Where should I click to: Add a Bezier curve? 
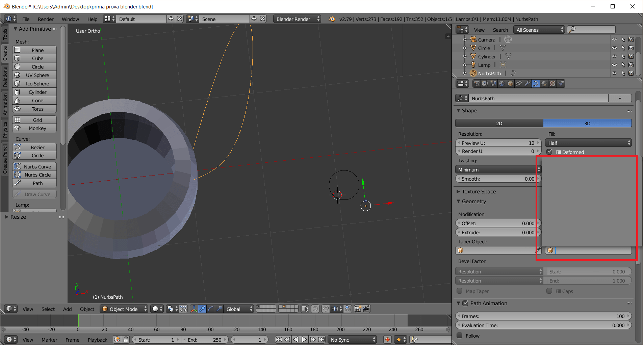34,147
